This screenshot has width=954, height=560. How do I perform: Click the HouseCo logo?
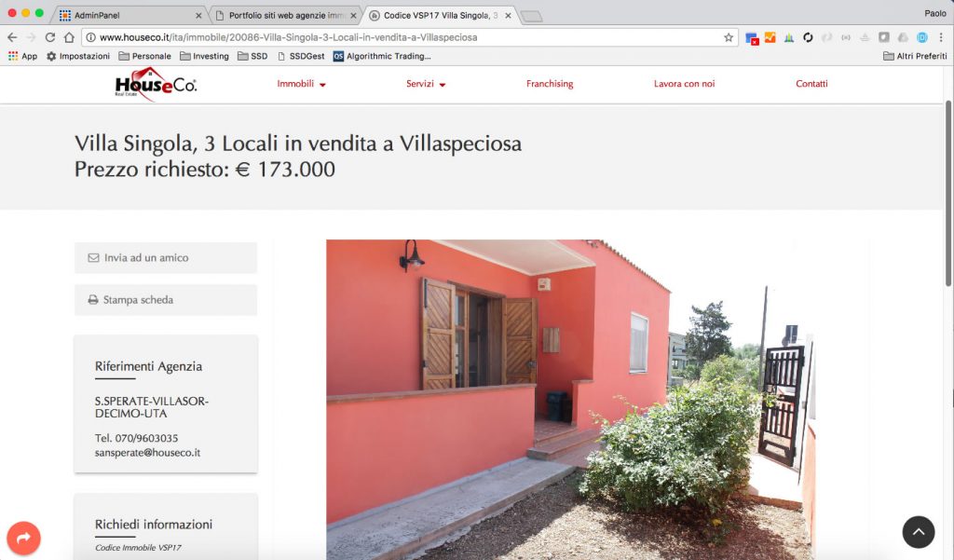[156, 84]
